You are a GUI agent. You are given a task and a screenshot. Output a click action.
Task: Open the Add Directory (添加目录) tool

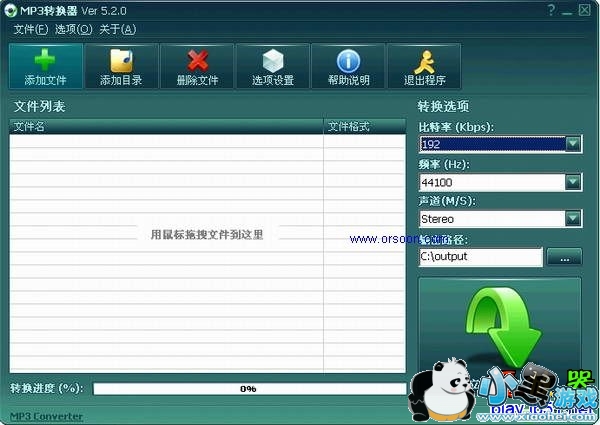click(x=121, y=66)
